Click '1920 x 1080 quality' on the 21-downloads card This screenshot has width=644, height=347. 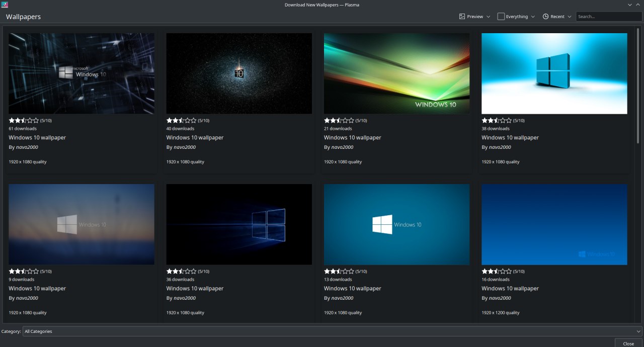coord(343,162)
